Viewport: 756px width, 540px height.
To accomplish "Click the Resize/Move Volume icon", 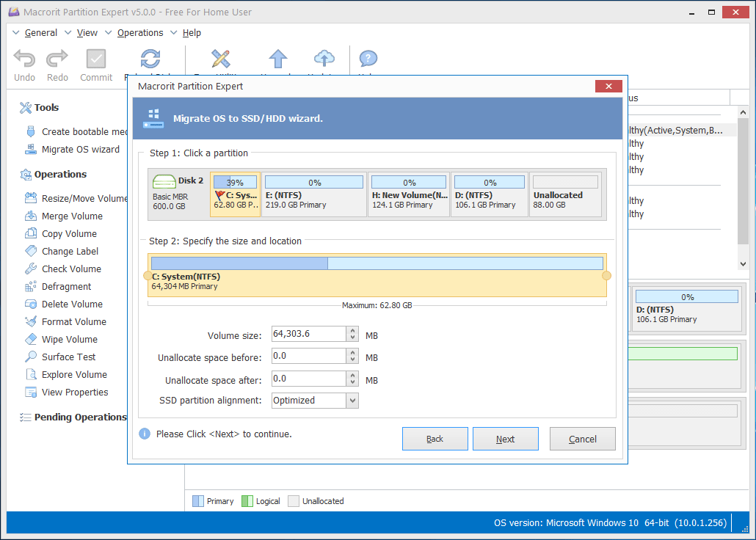I will click(x=31, y=198).
